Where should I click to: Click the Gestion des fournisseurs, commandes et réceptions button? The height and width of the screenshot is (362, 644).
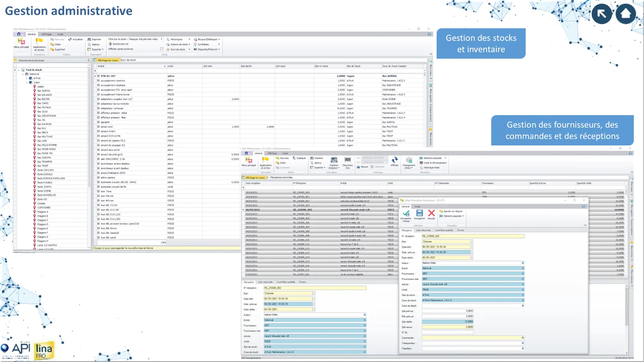point(562,130)
